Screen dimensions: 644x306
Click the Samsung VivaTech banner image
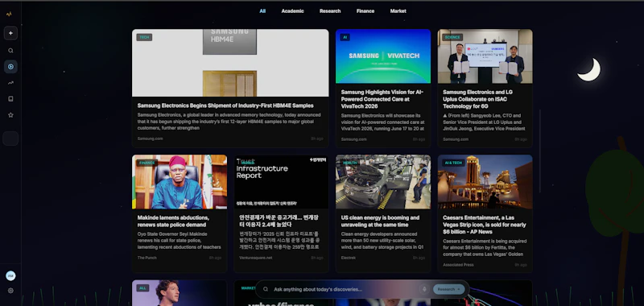[383, 56]
